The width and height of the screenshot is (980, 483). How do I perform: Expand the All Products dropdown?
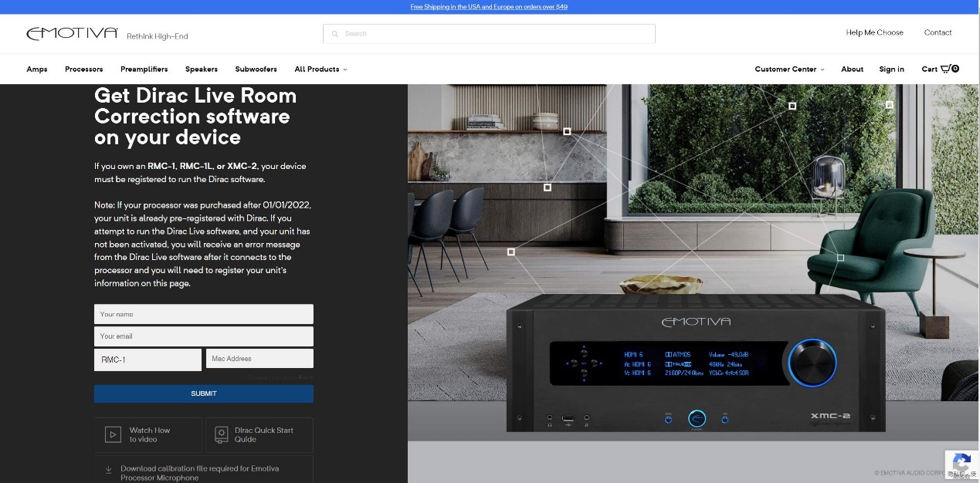click(320, 69)
